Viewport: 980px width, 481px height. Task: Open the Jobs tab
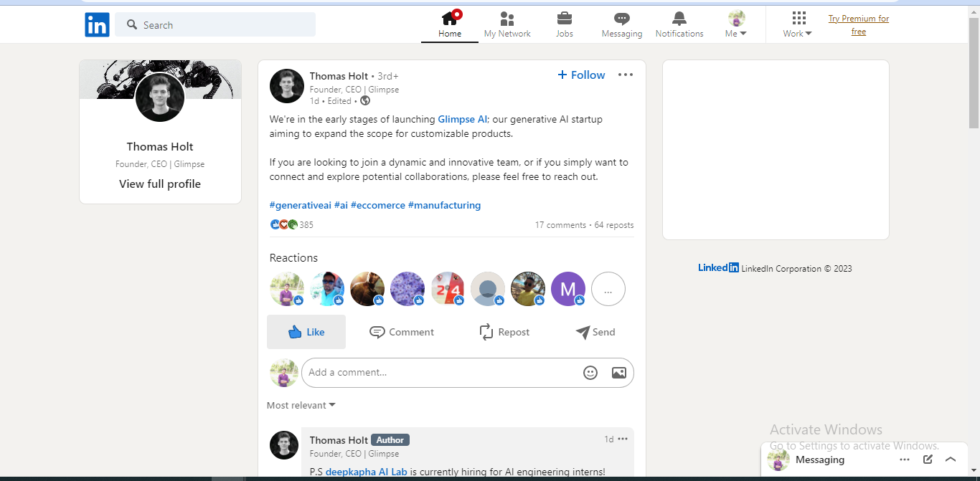565,24
